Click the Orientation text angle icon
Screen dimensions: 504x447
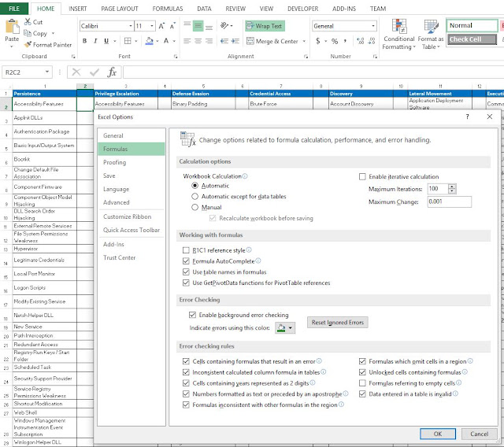[224, 25]
